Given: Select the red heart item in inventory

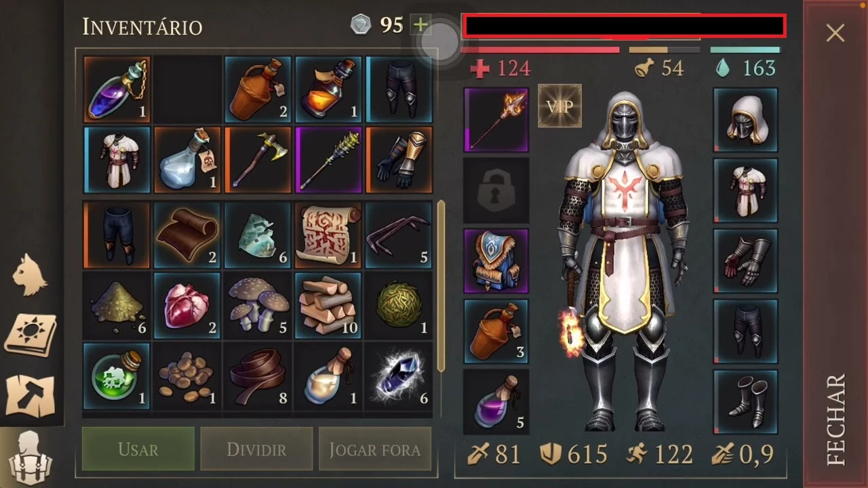Looking at the screenshot, I should coord(187,306).
